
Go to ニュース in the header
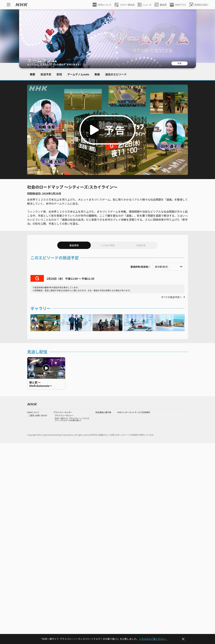point(144,5)
